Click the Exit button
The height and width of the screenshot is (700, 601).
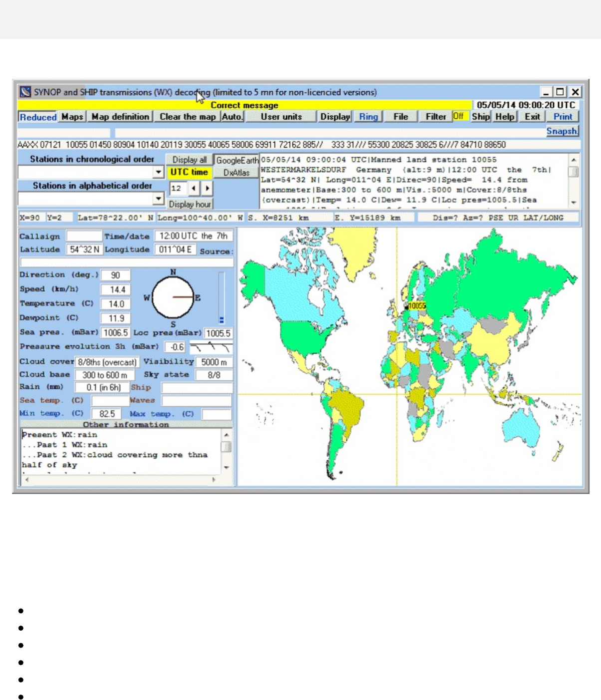[532, 117]
